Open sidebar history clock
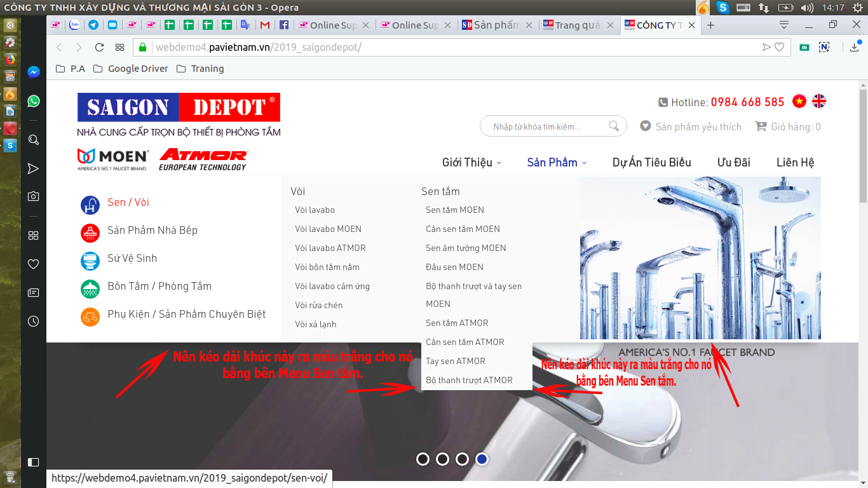The image size is (868, 488). [x=34, y=322]
